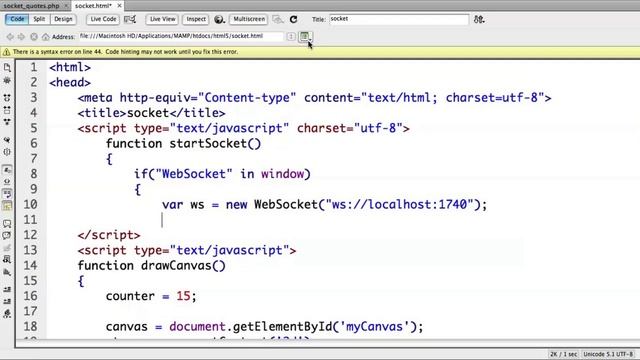Image resolution: width=640 pixels, height=360 pixels.
Task: Open Preview in Browser globe menu
Action: [219, 19]
